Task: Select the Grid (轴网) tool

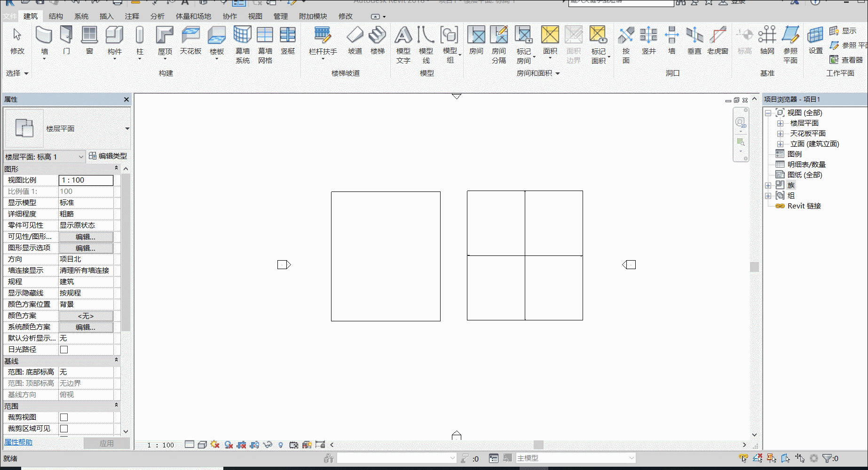Action: [x=767, y=41]
